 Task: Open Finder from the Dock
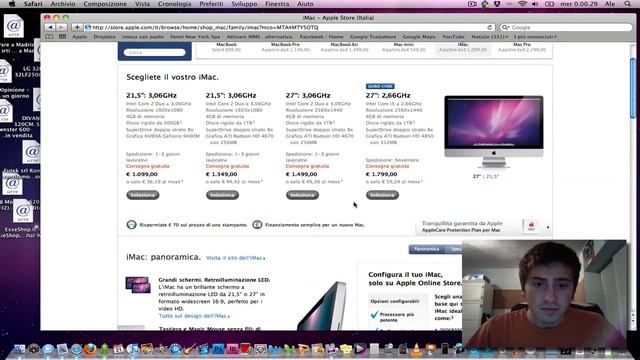point(19,349)
